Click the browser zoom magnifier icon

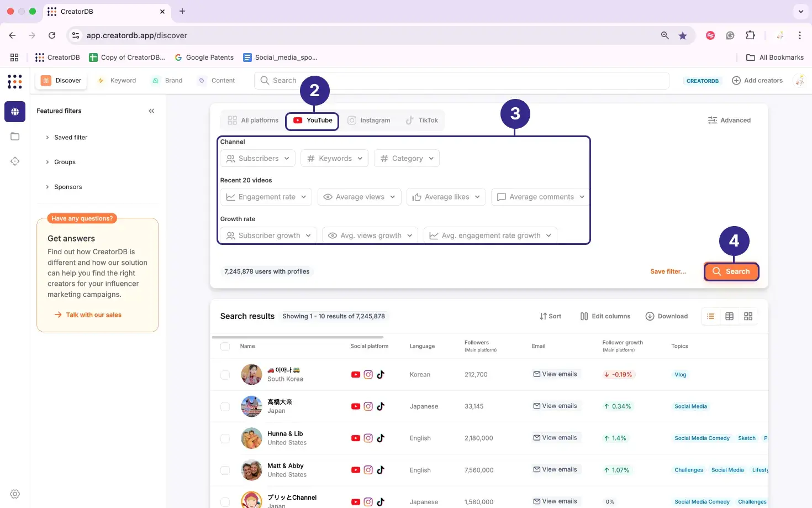[665, 35]
